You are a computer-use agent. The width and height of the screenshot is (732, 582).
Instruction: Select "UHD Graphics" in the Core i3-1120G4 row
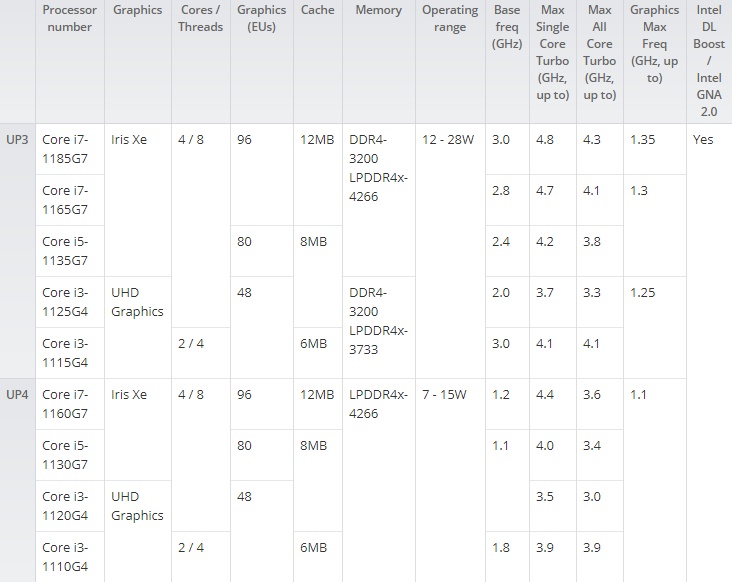(x=137, y=505)
